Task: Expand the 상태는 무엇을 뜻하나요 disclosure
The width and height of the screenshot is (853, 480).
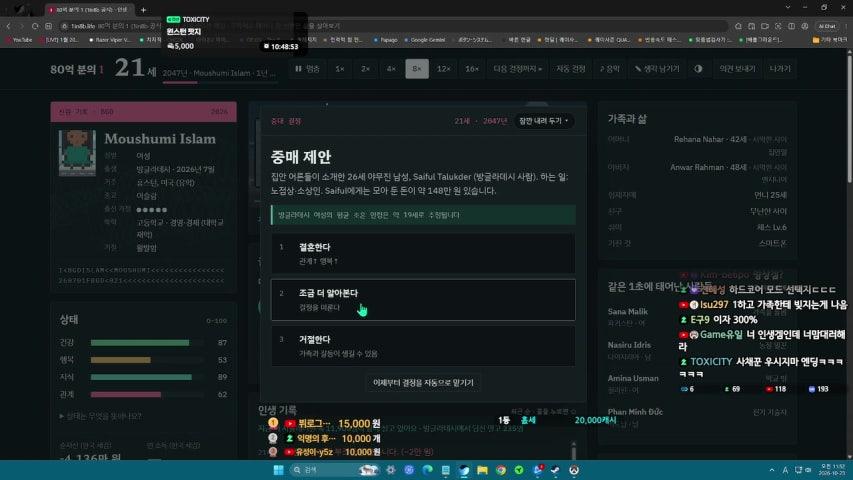Action: (101, 416)
